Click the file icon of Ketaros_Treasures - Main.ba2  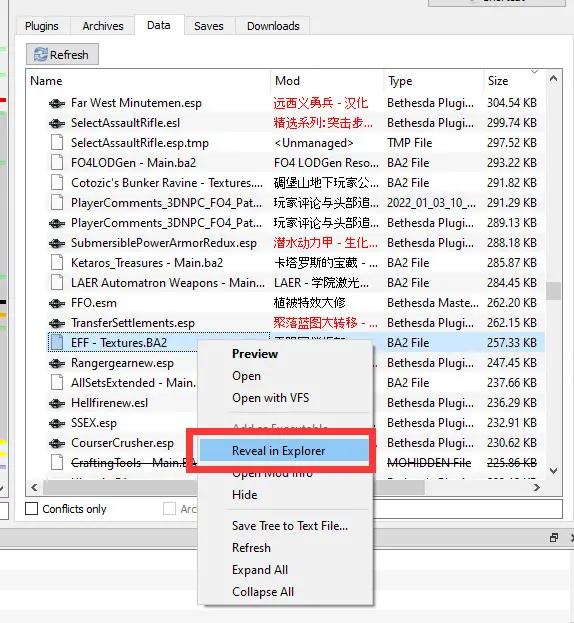pyautogui.click(x=57, y=263)
